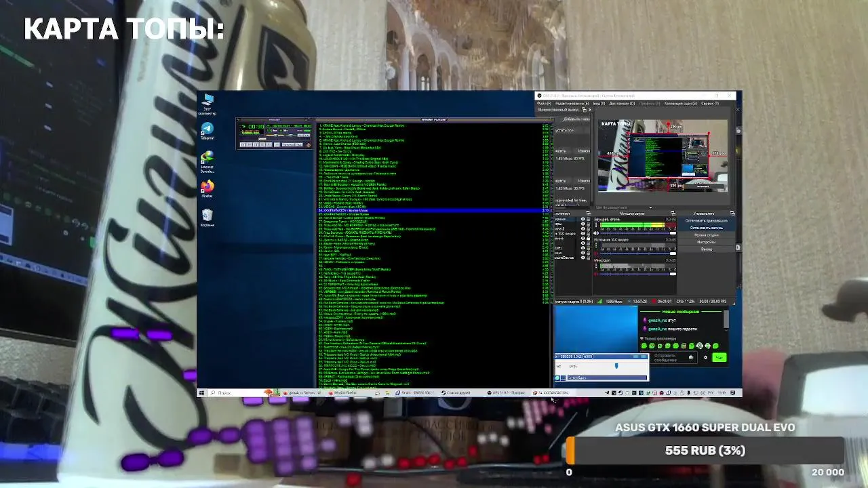
Task: Click Winamp's Stop button
Action: click(x=262, y=144)
